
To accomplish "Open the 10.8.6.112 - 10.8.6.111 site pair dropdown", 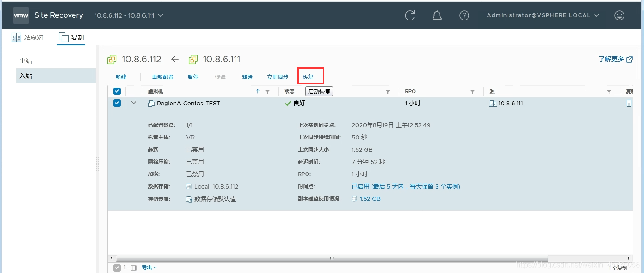I will (x=129, y=15).
